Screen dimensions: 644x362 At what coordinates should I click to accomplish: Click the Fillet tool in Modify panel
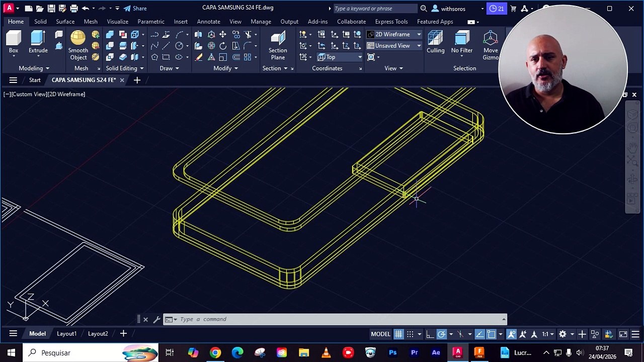[x=248, y=46]
